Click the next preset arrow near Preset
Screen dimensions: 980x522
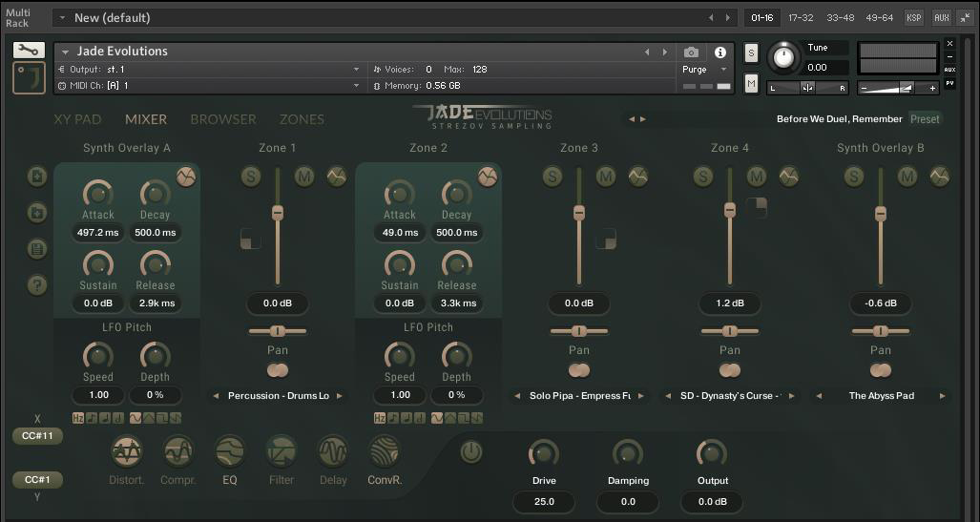tap(643, 118)
